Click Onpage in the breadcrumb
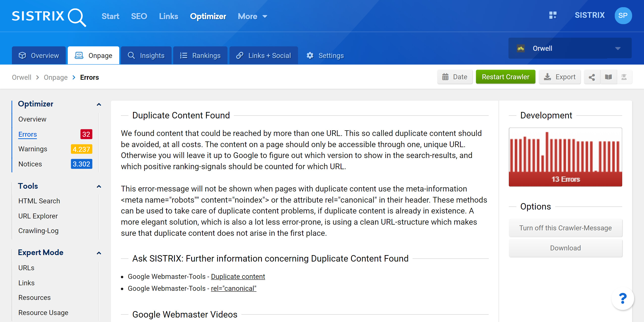Image resolution: width=644 pixels, height=322 pixels. click(x=55, y=77)
